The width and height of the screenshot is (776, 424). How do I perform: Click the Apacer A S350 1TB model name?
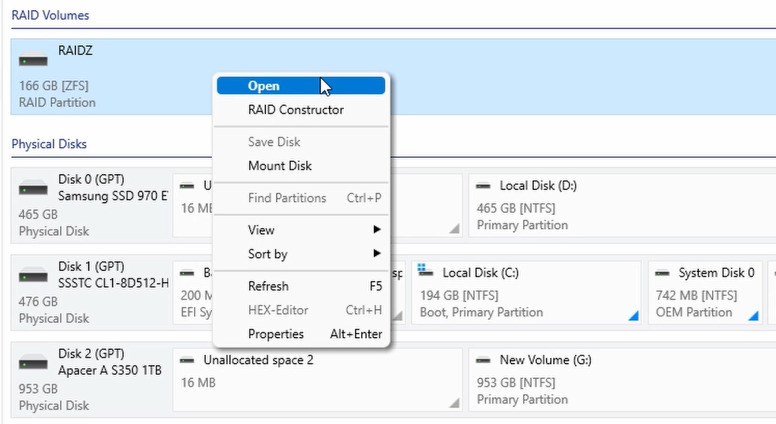click(110, 370)
